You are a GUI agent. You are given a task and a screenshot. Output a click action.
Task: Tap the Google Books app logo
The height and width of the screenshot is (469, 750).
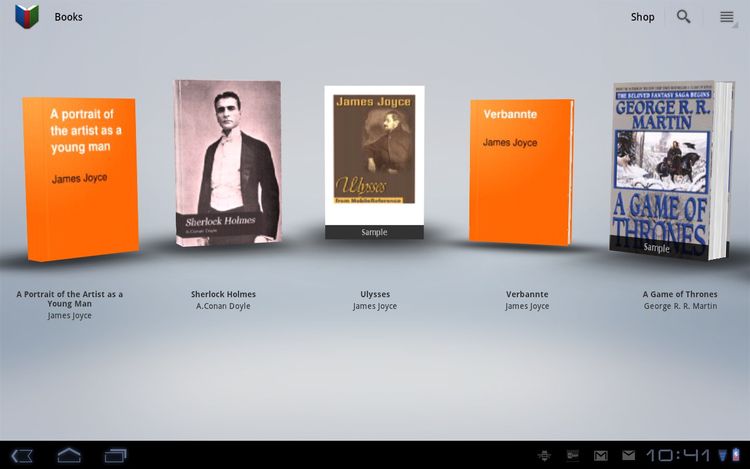click(x=26, y=17)
